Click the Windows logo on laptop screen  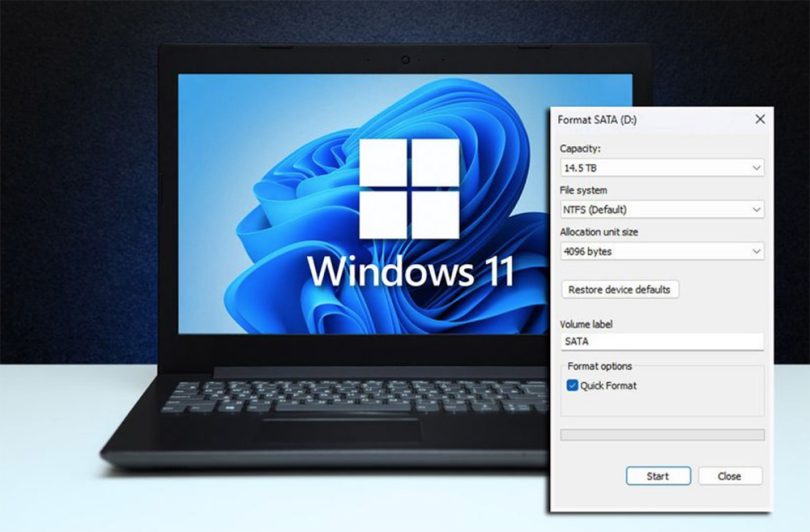(409, 189)
